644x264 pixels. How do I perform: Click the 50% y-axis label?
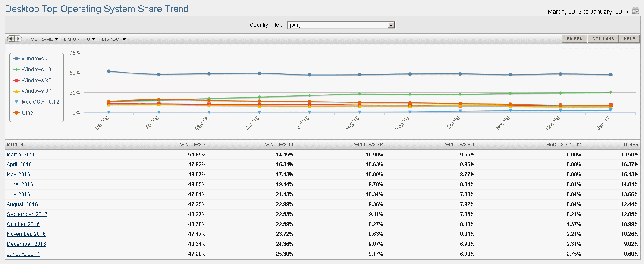(75, 73)
